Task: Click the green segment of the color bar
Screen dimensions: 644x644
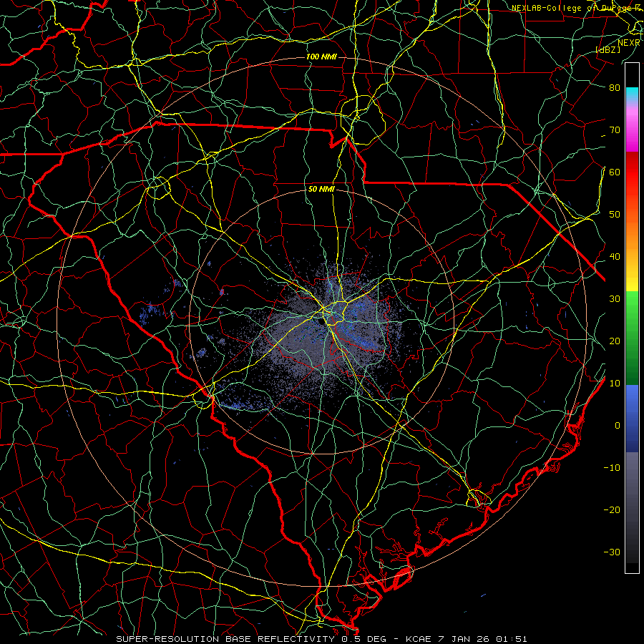Action: pos(632,338)
